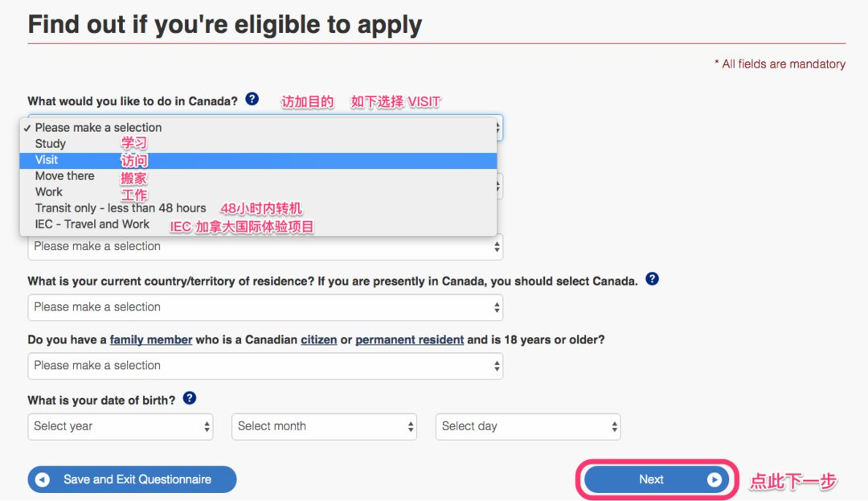Pick 'Move there' from the list

64,176
